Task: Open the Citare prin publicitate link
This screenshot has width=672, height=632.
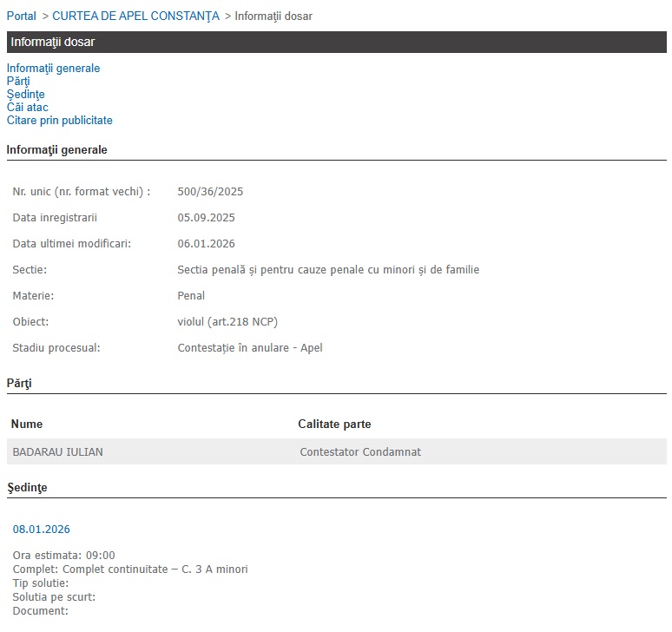Action: click(59, 121)
